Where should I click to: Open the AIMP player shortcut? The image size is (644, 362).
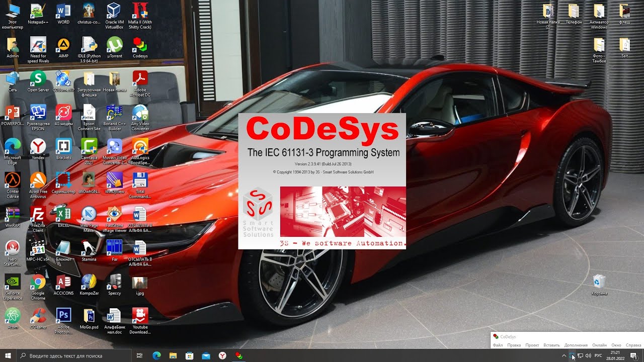click(63, 48)
